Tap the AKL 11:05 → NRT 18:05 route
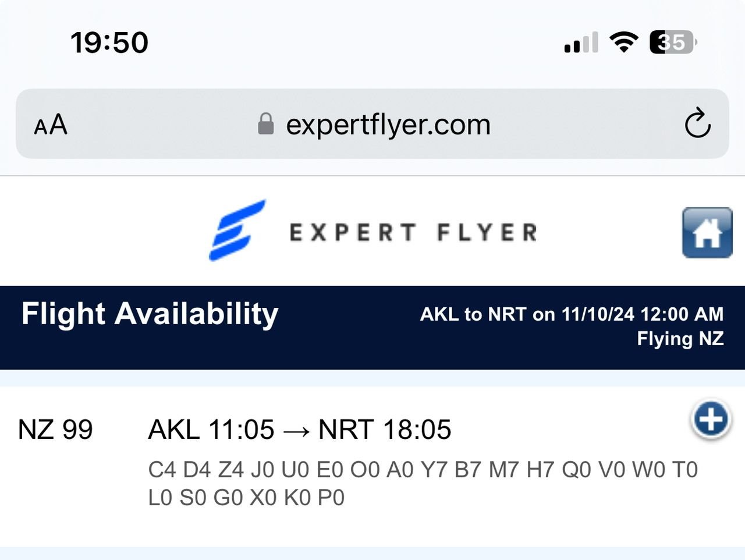 (300, 430)
